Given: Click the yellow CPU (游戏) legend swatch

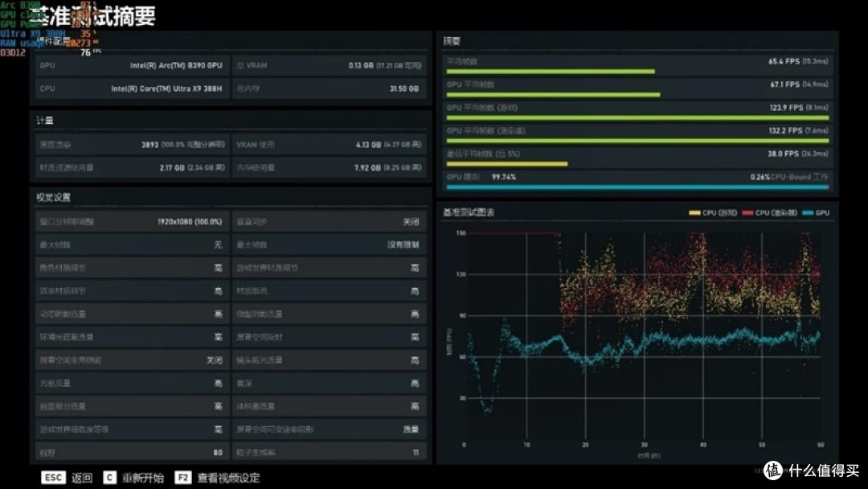Looking at the screenshot, I should [x=694, y=212].
